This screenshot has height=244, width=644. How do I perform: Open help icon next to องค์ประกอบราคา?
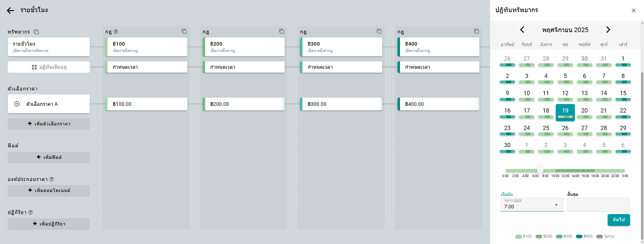[52, 179]
